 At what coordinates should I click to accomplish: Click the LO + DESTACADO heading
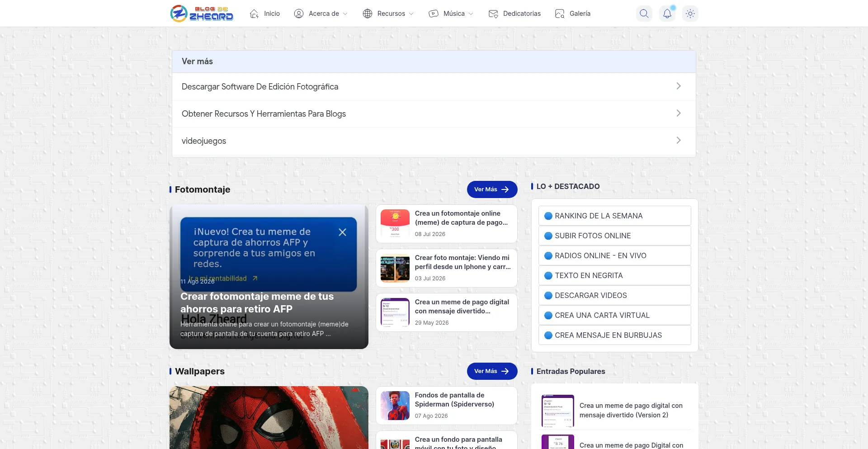click(x=568, y=186)
